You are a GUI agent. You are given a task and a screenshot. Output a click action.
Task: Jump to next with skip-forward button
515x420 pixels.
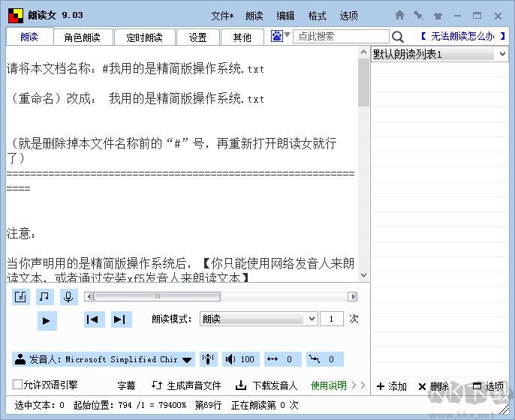tap(121, 319)
